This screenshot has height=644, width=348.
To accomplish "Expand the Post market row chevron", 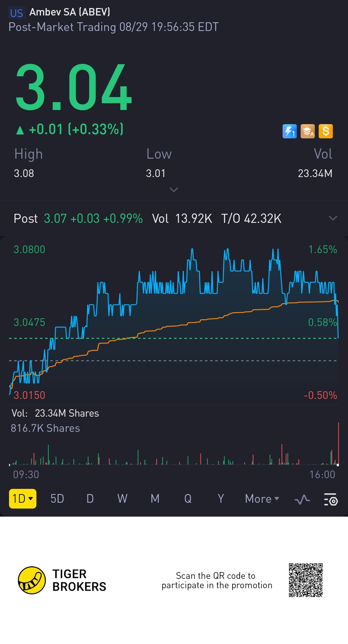I will pos(333,218).
